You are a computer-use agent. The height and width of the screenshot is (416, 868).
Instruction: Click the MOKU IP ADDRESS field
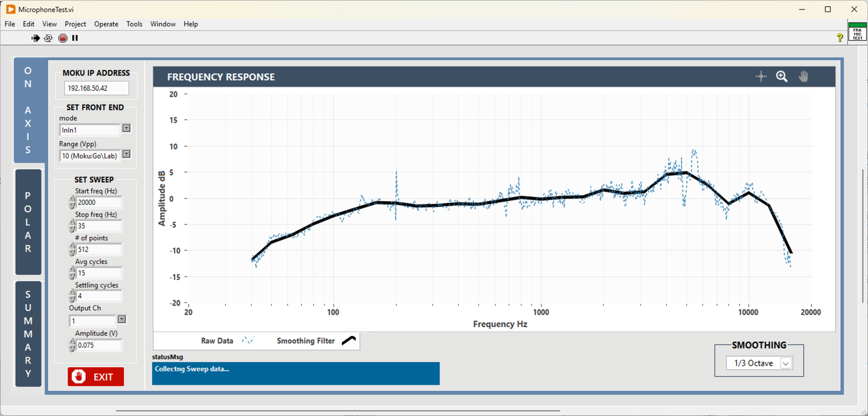(x=96, y=88)
